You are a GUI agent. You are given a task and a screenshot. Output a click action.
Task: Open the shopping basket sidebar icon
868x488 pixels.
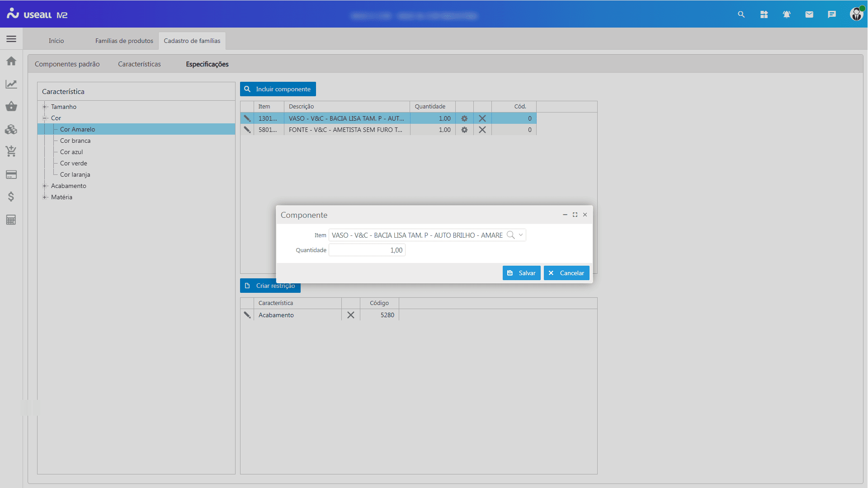click(x=11, y=107)
